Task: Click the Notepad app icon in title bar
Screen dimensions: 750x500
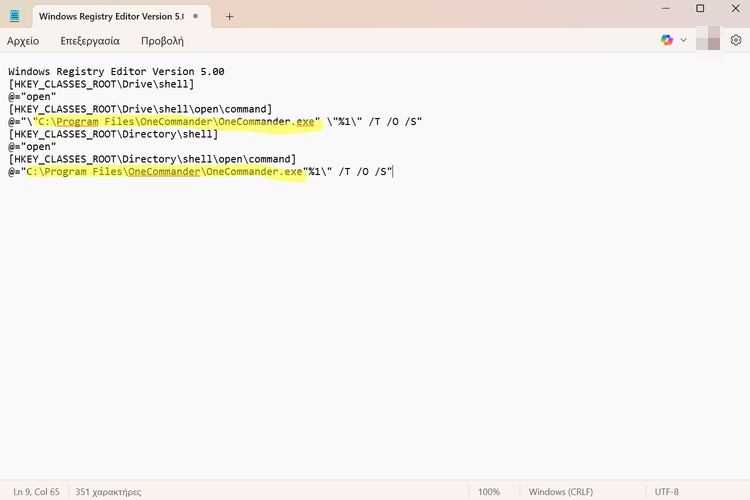Action: coord(14,17)
